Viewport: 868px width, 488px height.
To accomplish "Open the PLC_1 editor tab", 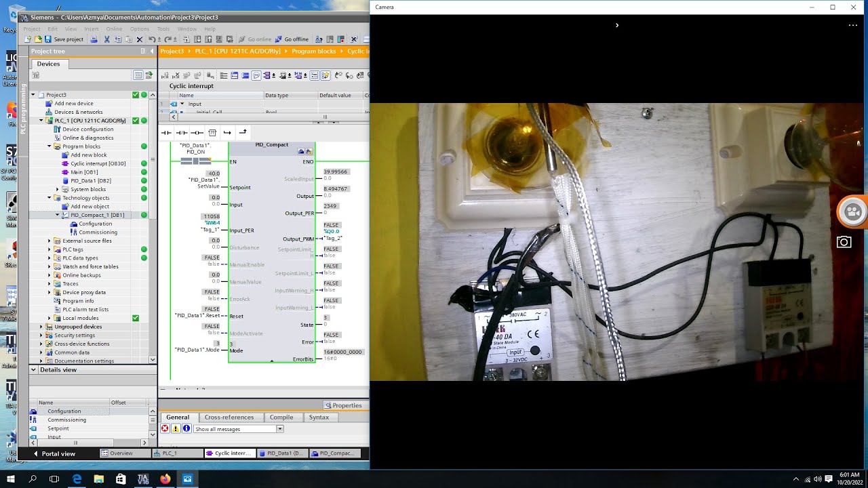I will [x=178, y=453].
